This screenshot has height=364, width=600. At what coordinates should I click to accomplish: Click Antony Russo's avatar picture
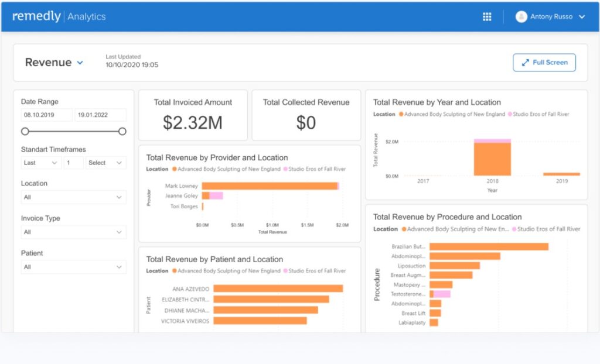521,16
